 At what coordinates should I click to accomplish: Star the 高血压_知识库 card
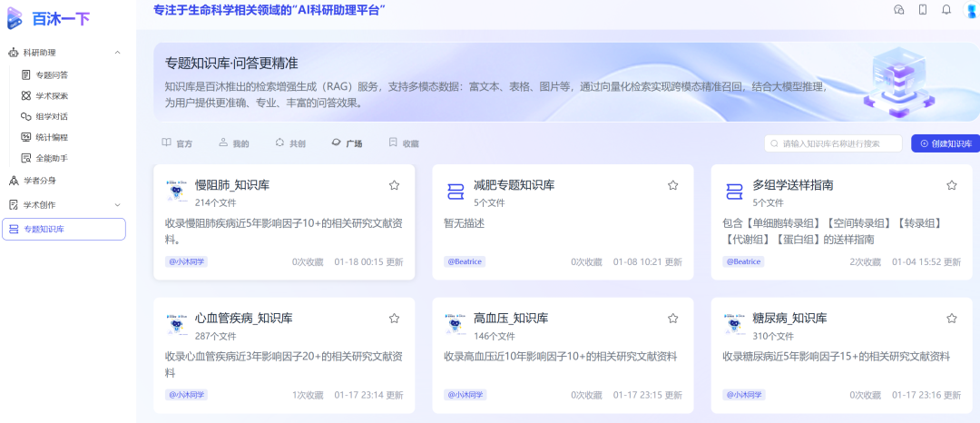[x=672, y=318]
